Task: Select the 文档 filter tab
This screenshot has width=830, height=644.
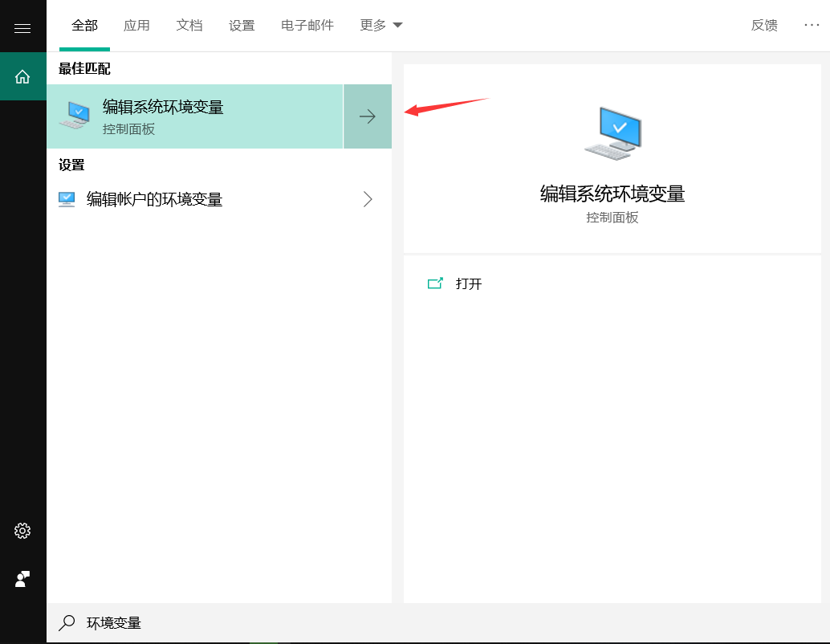Action: click(x=189, y=25)
